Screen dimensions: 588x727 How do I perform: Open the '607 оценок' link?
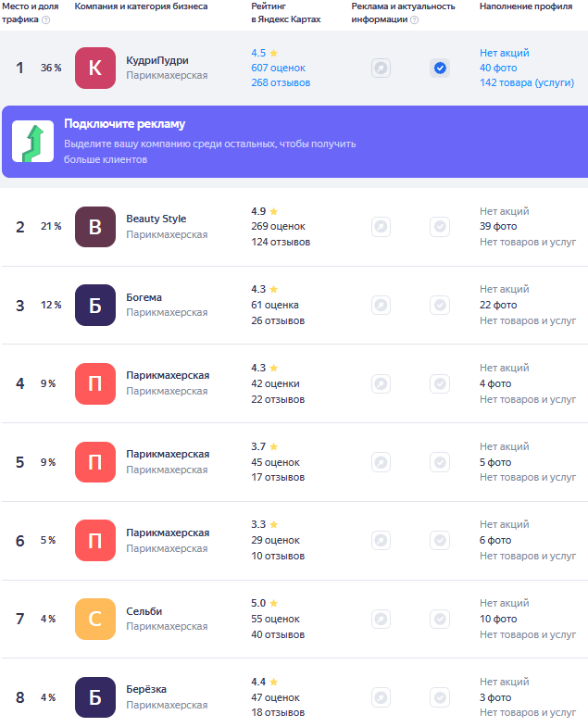pyautogui.click(x=278, y=68)
